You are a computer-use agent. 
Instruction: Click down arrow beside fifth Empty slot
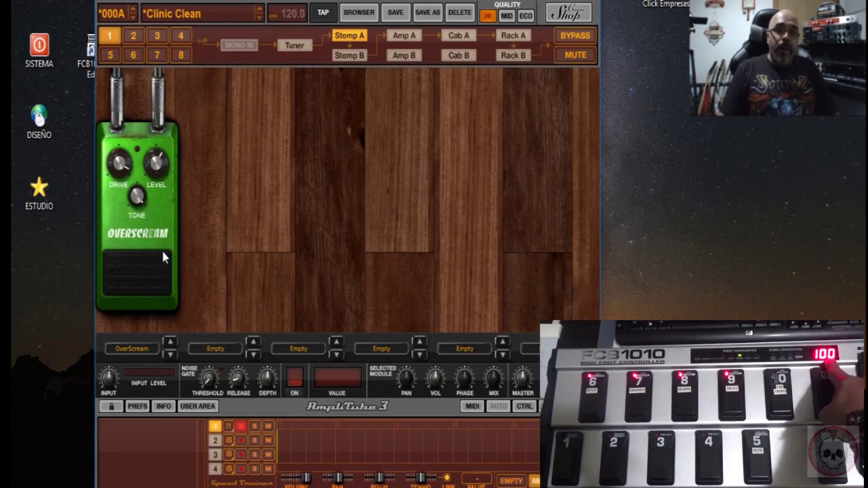click(x=502, y=354)
